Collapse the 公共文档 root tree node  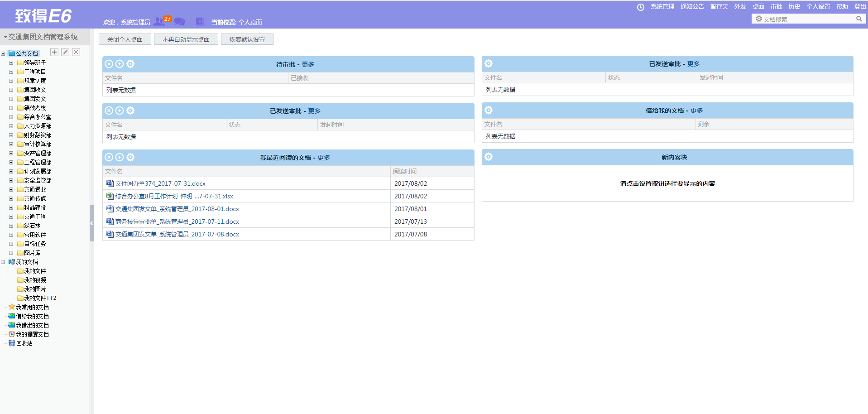pos(3,53)
